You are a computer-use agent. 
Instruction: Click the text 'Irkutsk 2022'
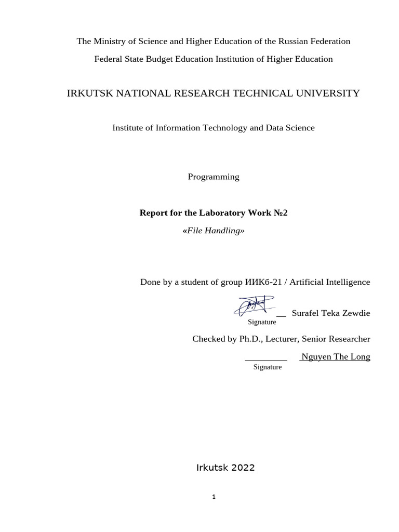pyautogui.click(x=225, y=468)
